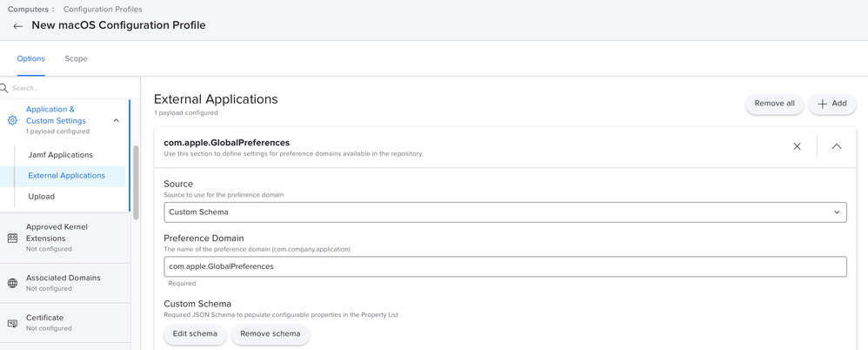Click the Preference Domain input field
The height and width of the screenshot is (350, 868).
coord(504,266)
